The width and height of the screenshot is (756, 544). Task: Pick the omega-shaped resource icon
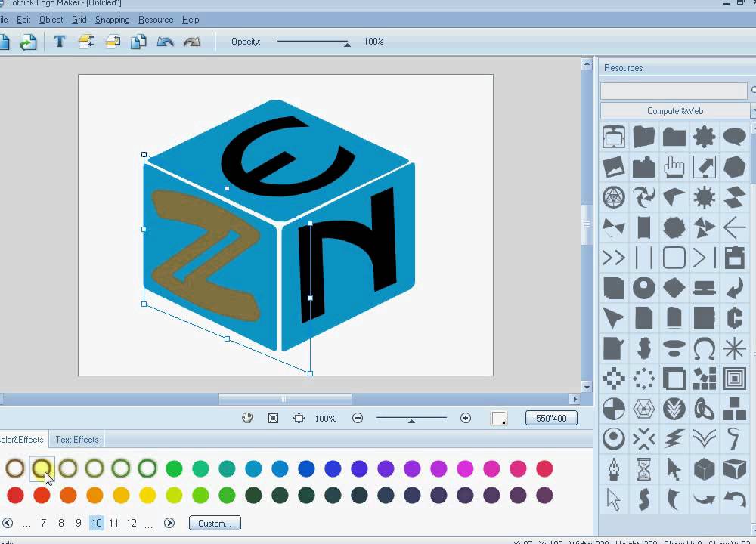704,348
